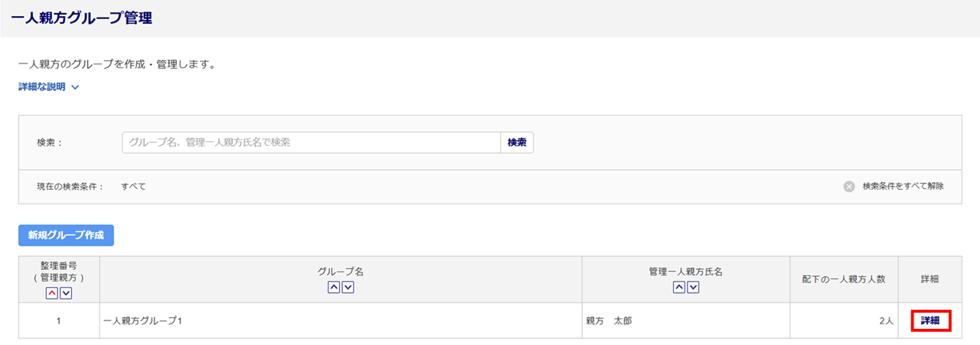
Task: Click the 一人親方グループ管理 page heading
Action: [x=81, y=18]
